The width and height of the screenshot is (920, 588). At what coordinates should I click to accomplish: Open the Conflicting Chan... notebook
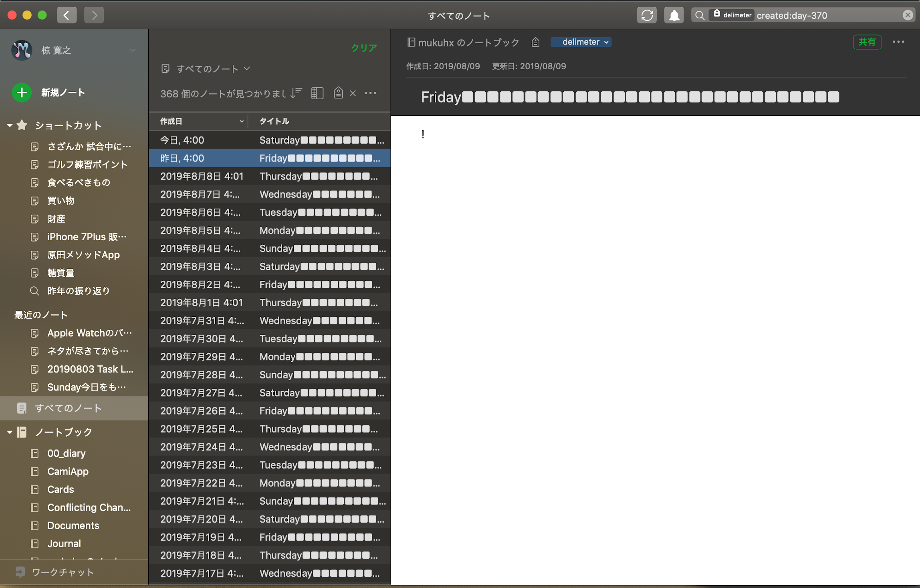pyautogui.click(x=89, y=507)
